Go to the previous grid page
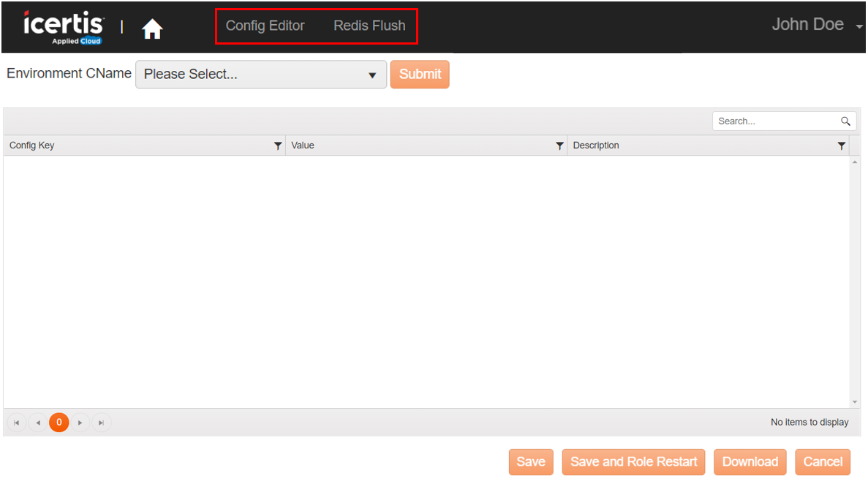The height and width of the screenshot is (484, 868). (x=38, y=423)
